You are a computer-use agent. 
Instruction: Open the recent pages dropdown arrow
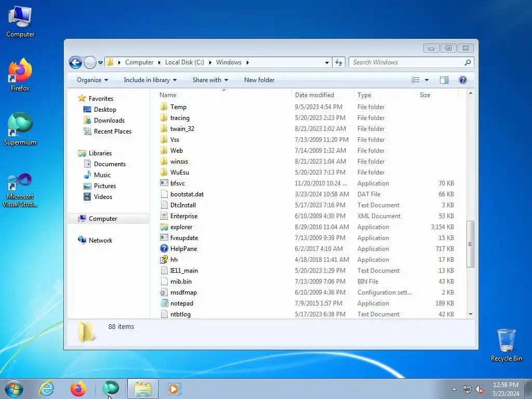(100, 63)
